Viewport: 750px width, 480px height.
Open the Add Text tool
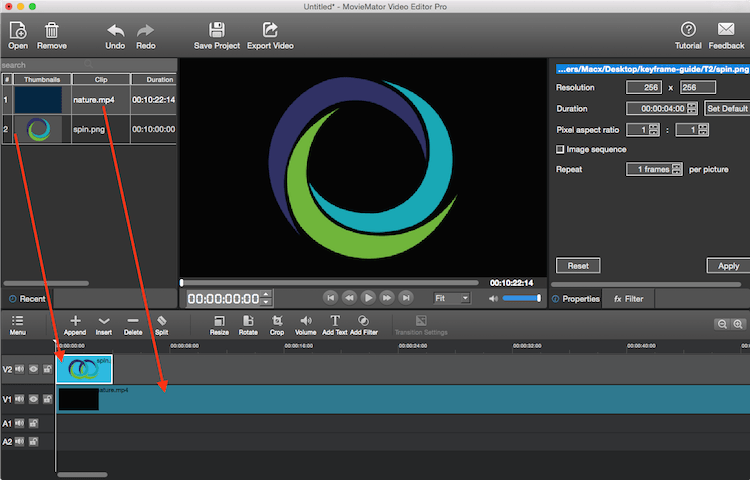point(335,321)
